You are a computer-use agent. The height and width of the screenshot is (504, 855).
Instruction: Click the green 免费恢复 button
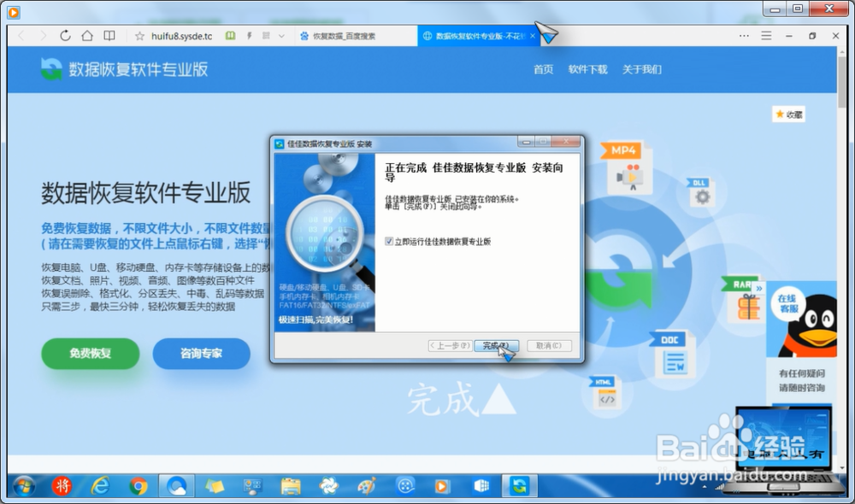pyautogui.click(x=91, y=354)
